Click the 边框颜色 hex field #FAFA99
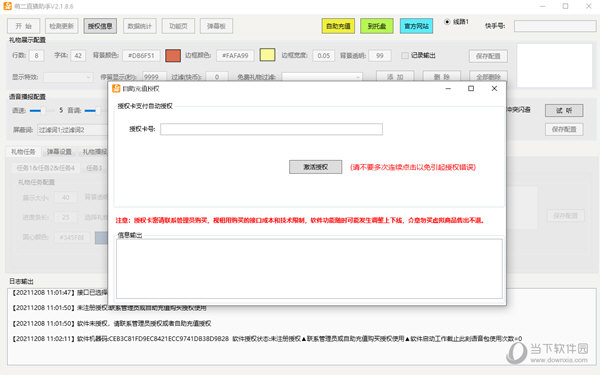 (235, 55)
